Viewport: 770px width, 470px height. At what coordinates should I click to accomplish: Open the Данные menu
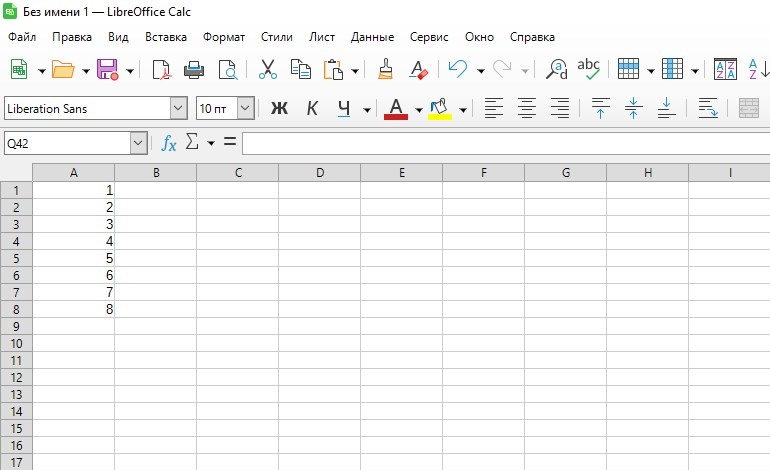pos(372,37)
